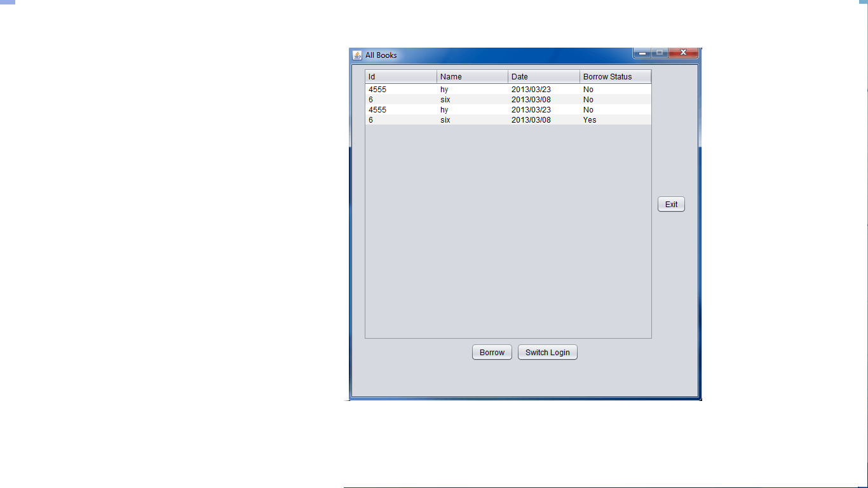This screenshot has height=488, width=868.
Task: Click date 2013/03/08 in fourth row
Action: tap(544, 120)
